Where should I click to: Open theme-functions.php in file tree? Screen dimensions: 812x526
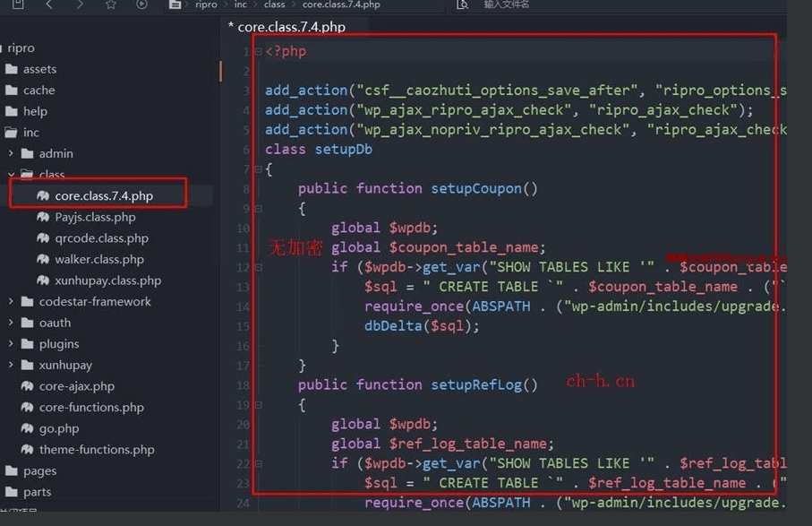pyautogui.click(x=97, y=450)
